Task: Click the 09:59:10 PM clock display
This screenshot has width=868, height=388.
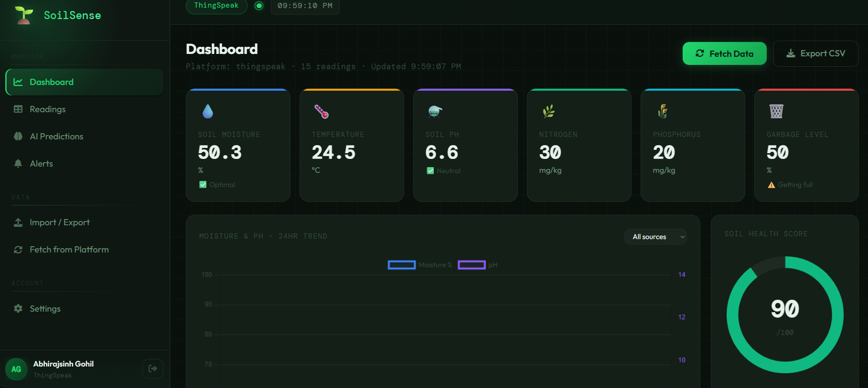Action: tap(305, 6)
